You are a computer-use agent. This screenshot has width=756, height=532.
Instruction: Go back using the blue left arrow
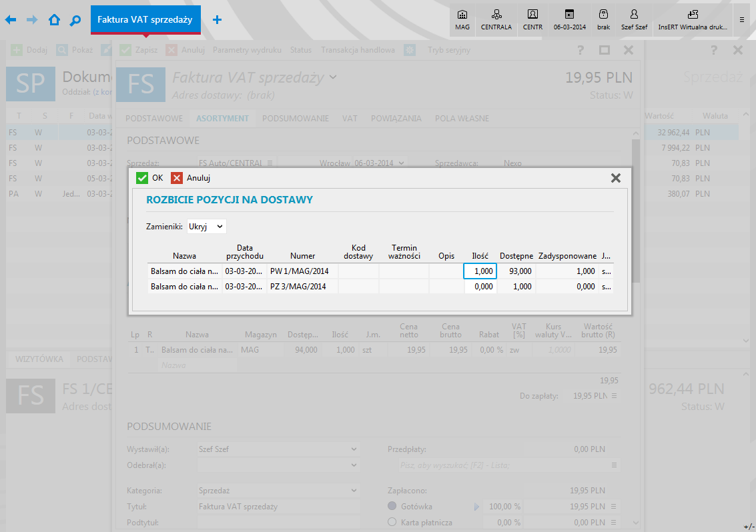11,20
